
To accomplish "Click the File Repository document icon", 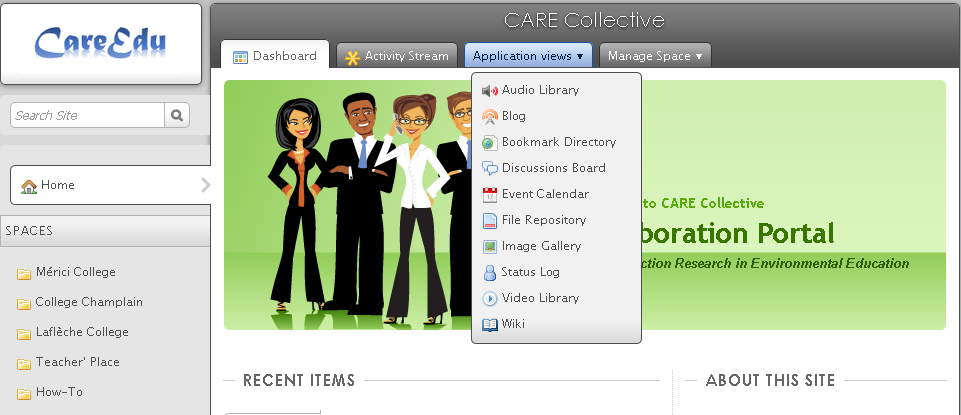I will click(x=489, y=221).
